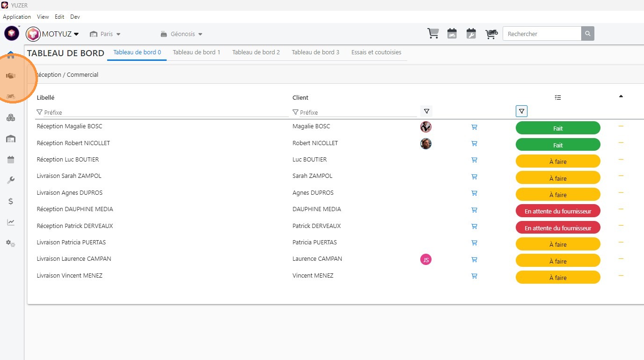Click the blue cart icon for Robert NICOLLET

coord(474,143)
